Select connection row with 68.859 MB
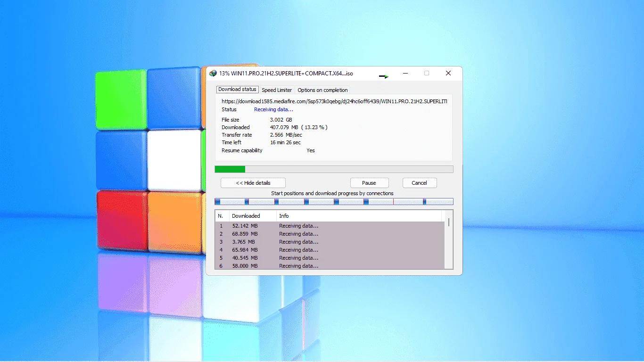644x362 pixels. [330, 234]
